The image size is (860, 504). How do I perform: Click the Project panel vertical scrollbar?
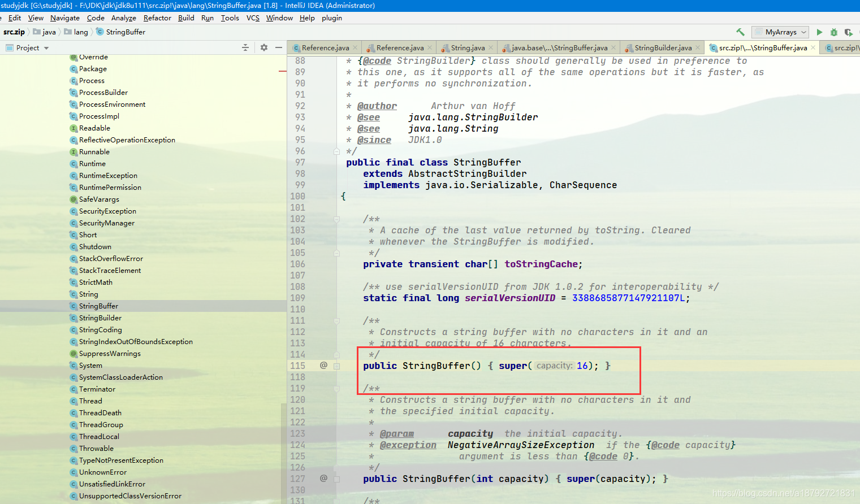(x=284, y=452)
